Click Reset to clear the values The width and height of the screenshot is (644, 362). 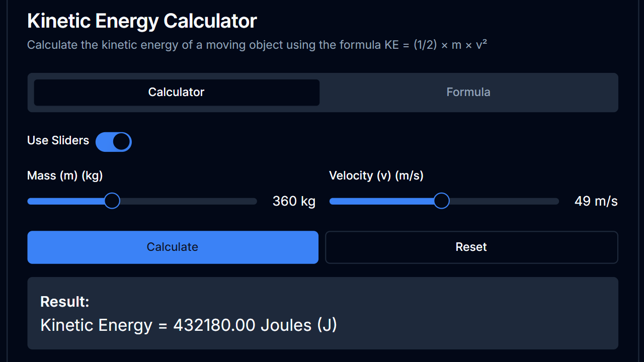pos(471,247)
